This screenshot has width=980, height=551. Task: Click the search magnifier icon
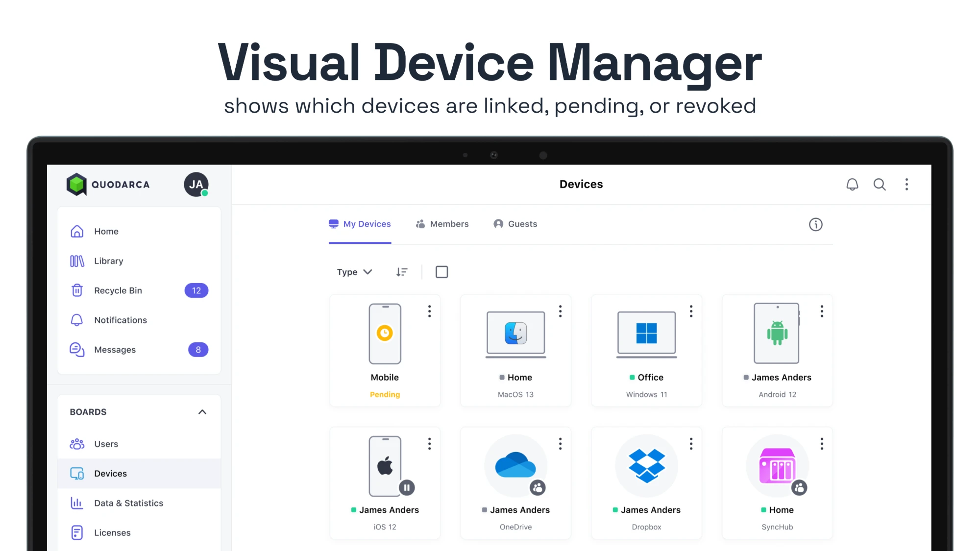(x=880, y=185)
